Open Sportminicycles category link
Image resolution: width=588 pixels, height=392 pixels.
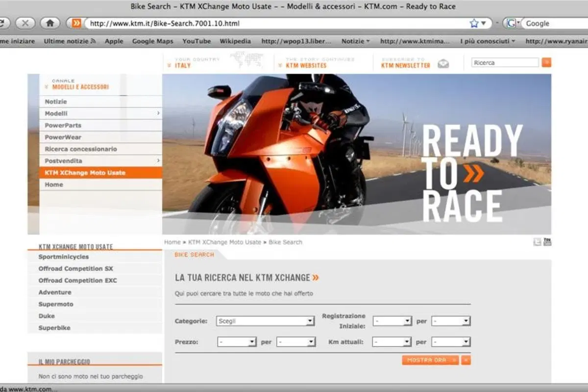64,257
